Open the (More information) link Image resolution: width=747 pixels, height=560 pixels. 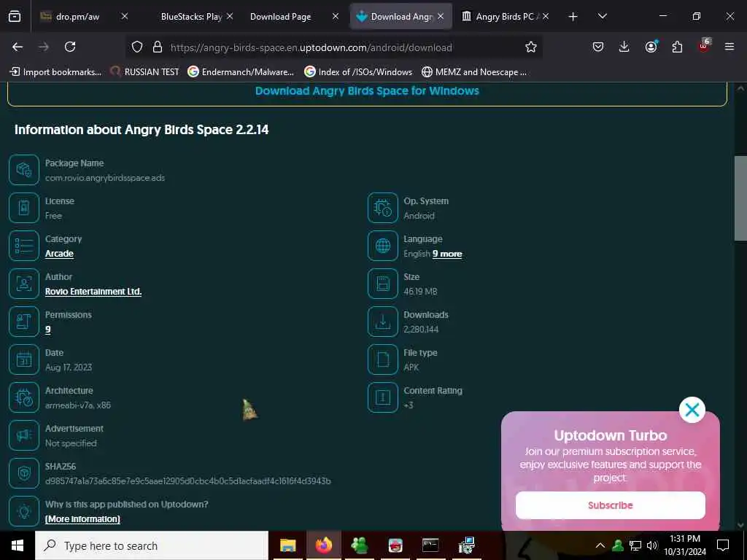point(82,519)
